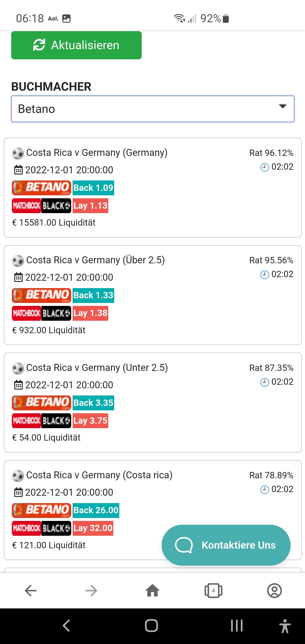
Task: Select Lay 32.00 odds for Costa rica
Action: (93, 528)
